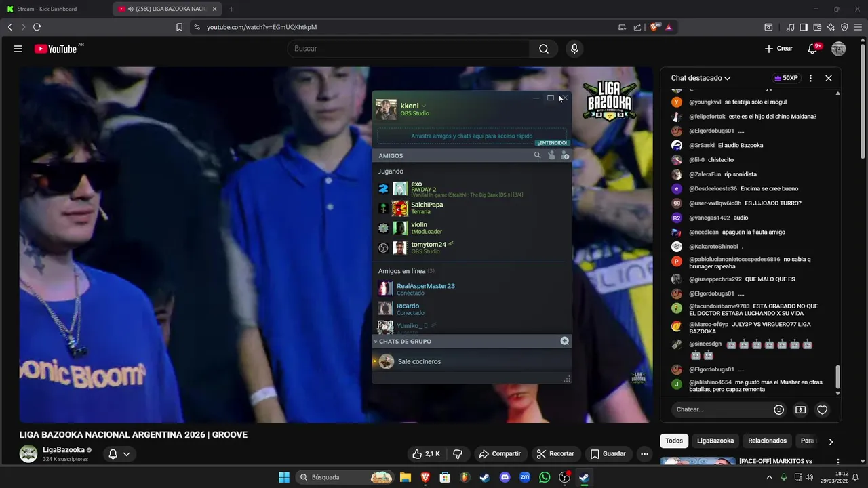Switch to Stream - Kick Dashboard tab

(x=56, y=9)
